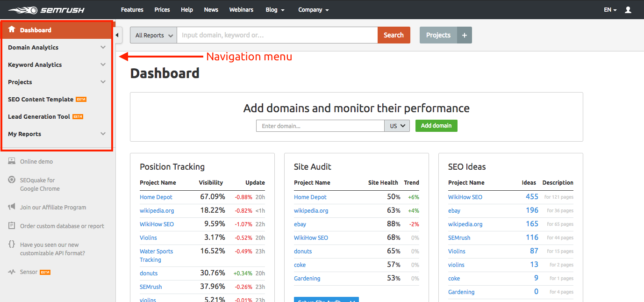The height and width of the screenshot is (302, 644).
Task: Expand the Projects sidebar section
Action: pos(103,82)
